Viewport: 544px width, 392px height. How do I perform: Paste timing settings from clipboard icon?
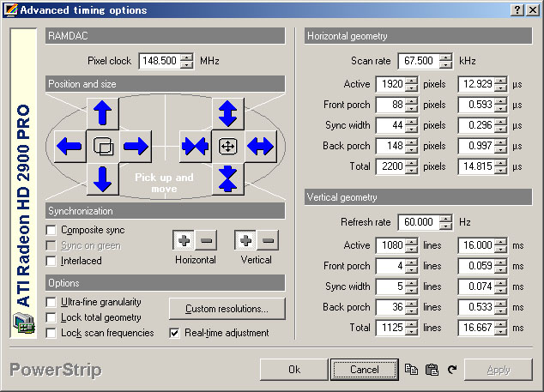432,370
